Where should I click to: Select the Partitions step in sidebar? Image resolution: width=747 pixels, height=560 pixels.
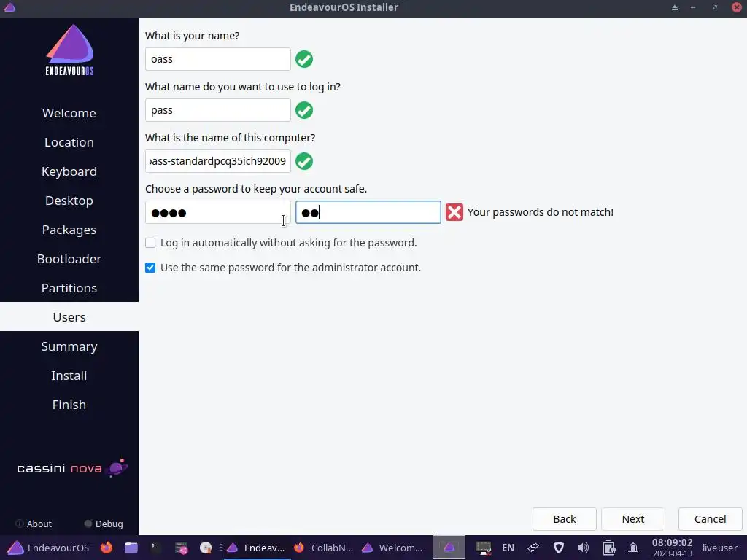coord(69,288)
